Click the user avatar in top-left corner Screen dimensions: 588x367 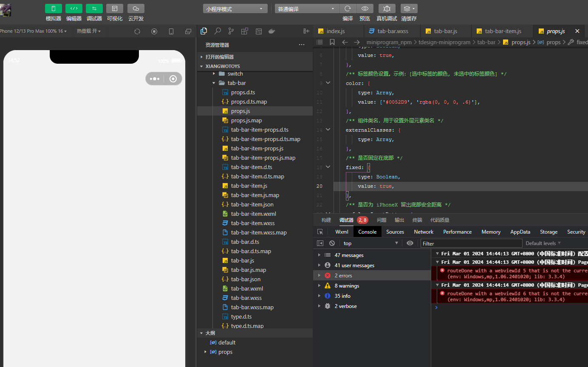pos(6,10)
